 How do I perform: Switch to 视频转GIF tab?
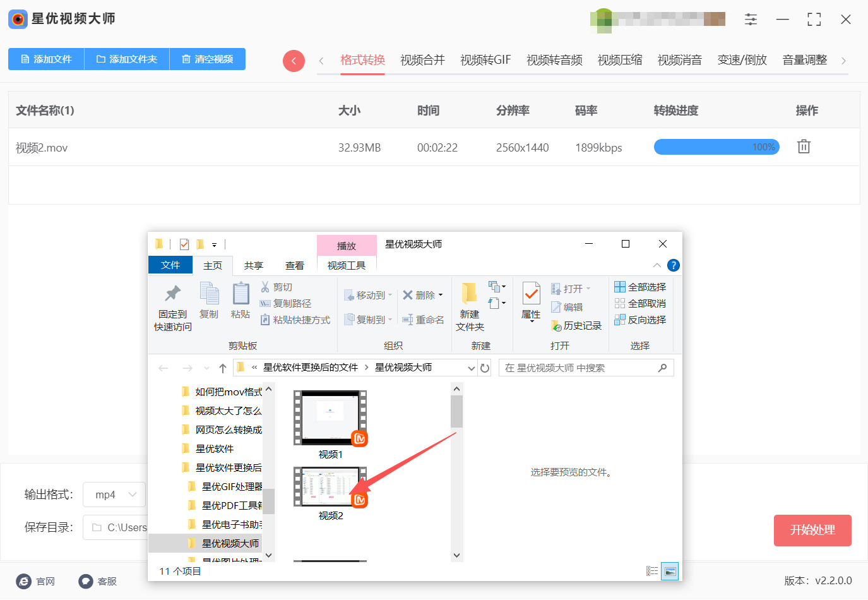485,60
